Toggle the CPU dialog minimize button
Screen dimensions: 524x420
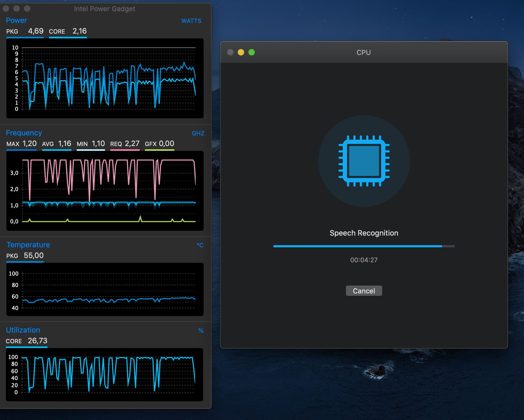[241, 52]
